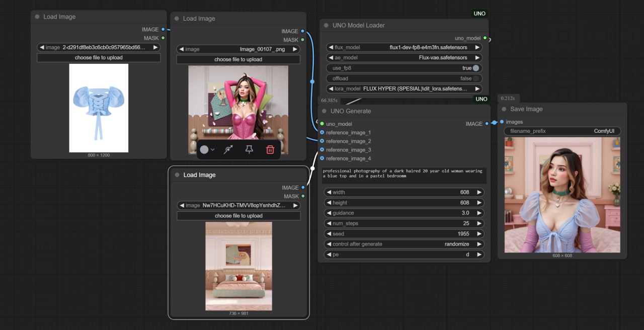Open the image selector showing 2-d291df8eb3c6cb0c957965bd66
Image resolution: width=644 pixels, height=330 pixels.
pyautogui.click(x=99, y=47)
